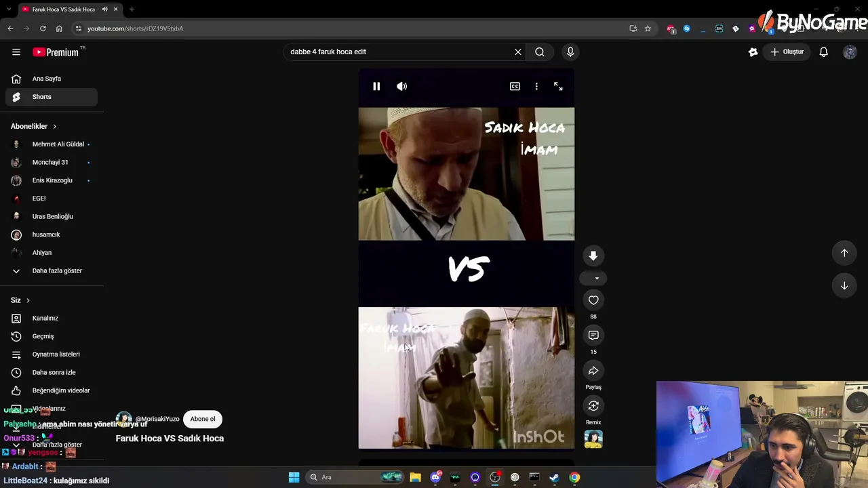
Task: Close the Faruk Hoca VS Sadık Hoca tab
Action: [x=116, y=9]
